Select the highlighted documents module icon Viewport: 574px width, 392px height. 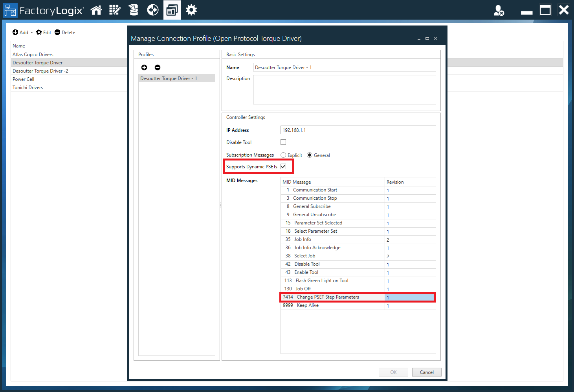[x=172, y=10]
